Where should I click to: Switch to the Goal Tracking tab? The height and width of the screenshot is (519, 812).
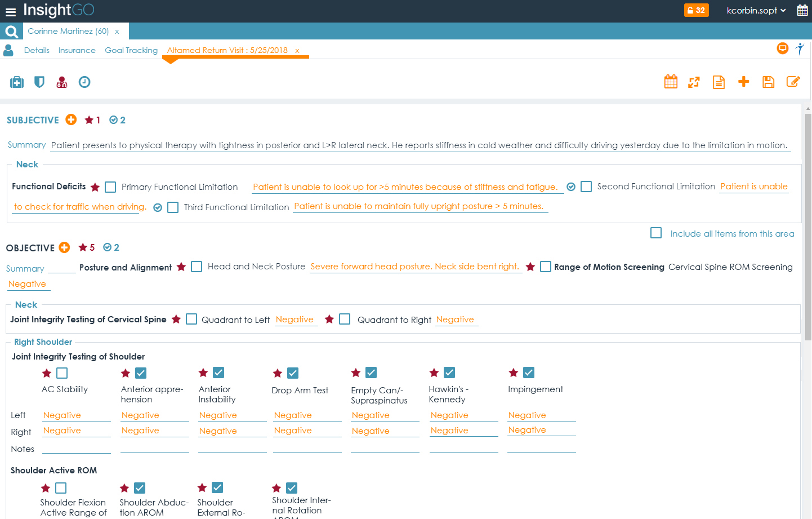tap(131, 50)
